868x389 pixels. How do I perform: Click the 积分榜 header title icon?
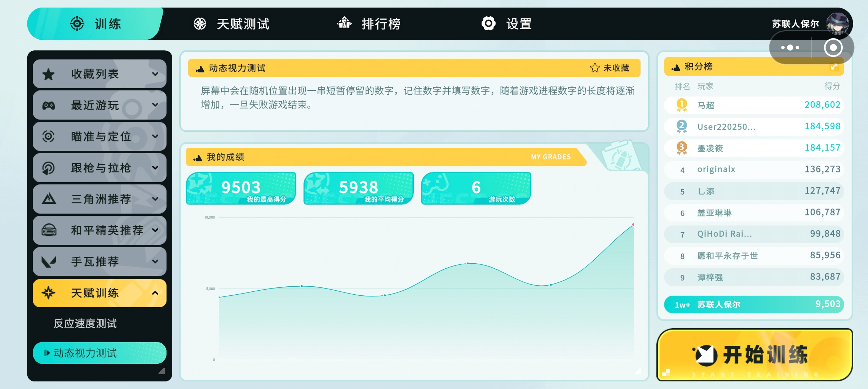pos(676,67)
